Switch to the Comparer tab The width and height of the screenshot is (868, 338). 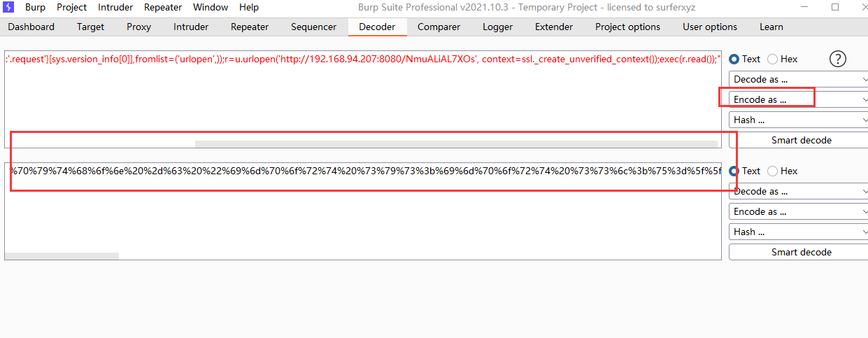439,27
